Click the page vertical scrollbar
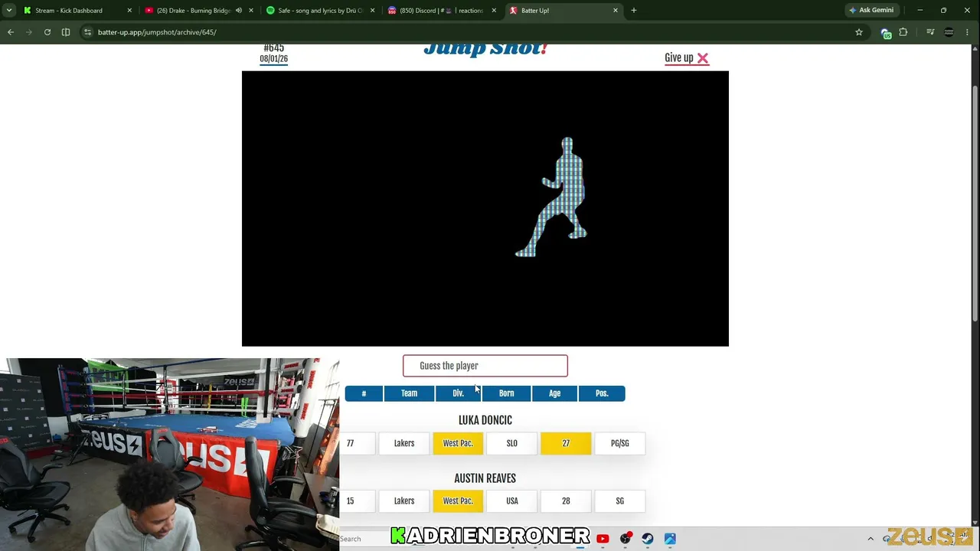Image resolution: width=980 pixels, height=551 pixels. [975, 203]
